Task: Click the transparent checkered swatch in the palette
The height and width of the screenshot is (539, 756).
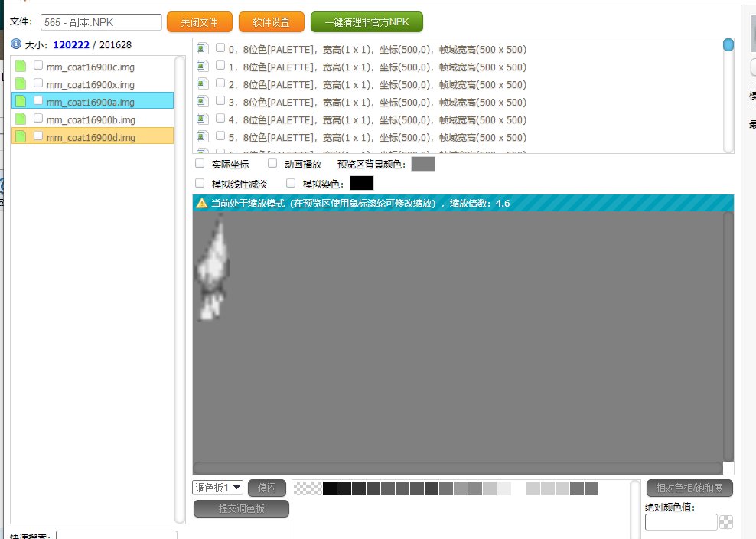Action: tap(308, 488)
